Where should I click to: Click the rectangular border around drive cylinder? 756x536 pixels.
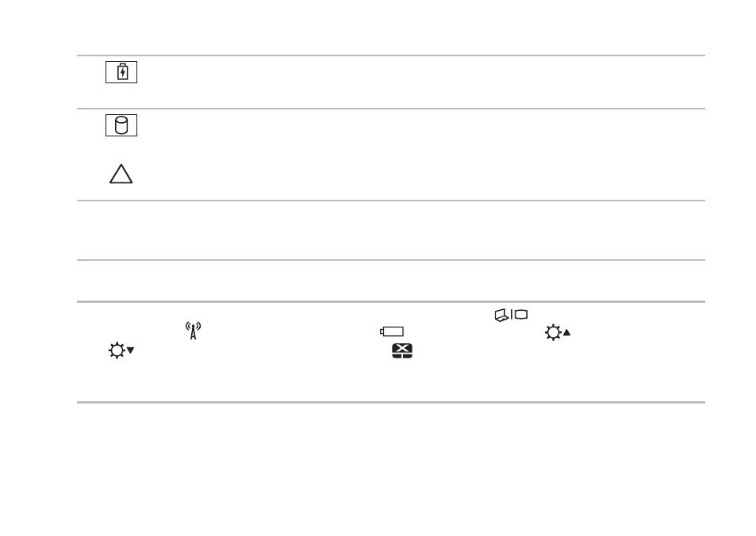(121, 125)
